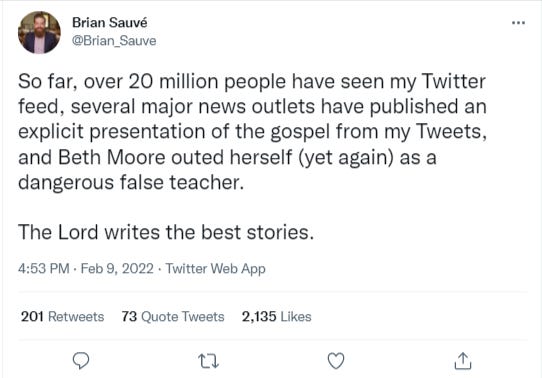542x378 pixels.
Task: Open the three-dot more options menu
Action: pos(518,23)
